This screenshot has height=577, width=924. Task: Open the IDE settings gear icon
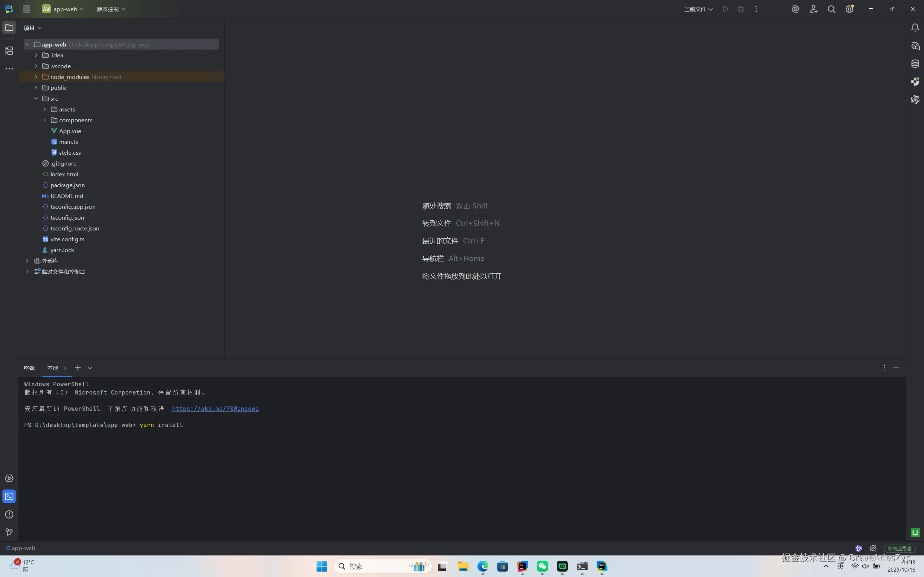coord(849,9)
